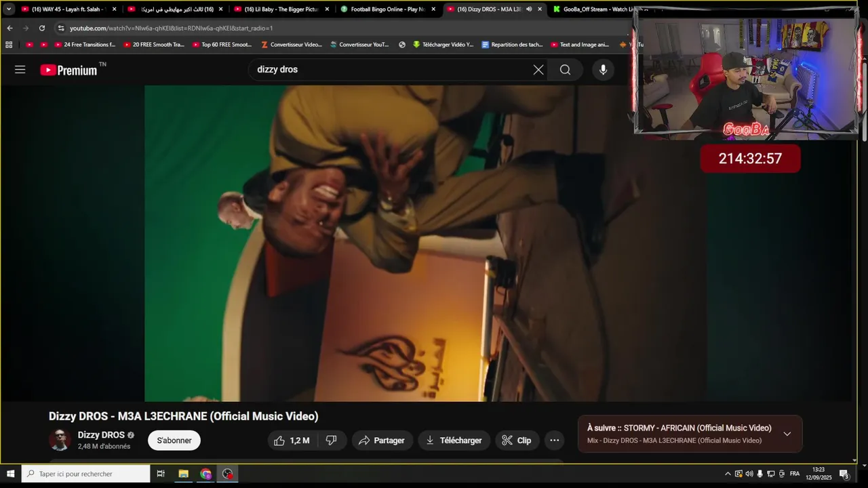Open the Windows notifications center icon
Image resolution: width=868 pixels, height=488 pixels.
(x=844, y=474)
